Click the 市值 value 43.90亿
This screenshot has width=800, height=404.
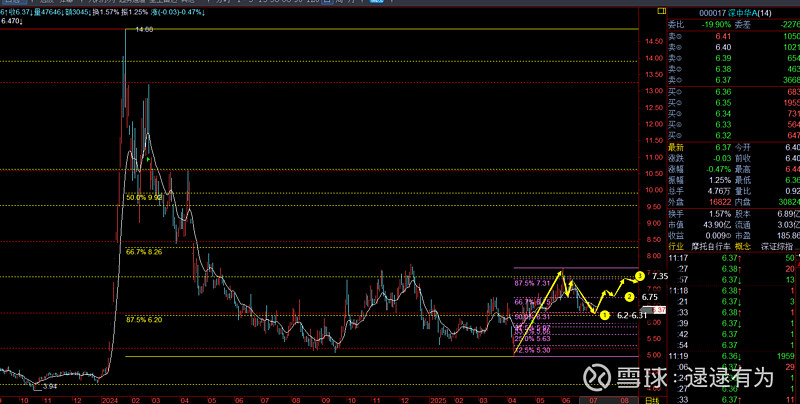coord(717,225)
